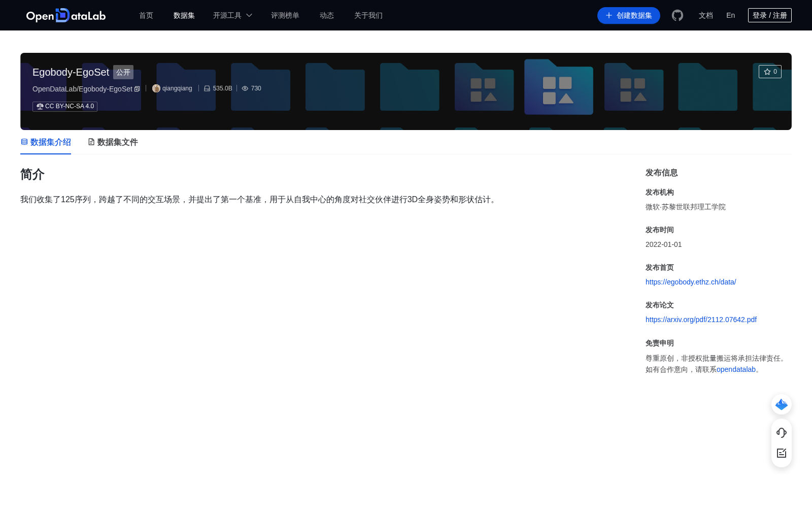
Task: Open the 文档 link
Action: click(x=706, y=15)
